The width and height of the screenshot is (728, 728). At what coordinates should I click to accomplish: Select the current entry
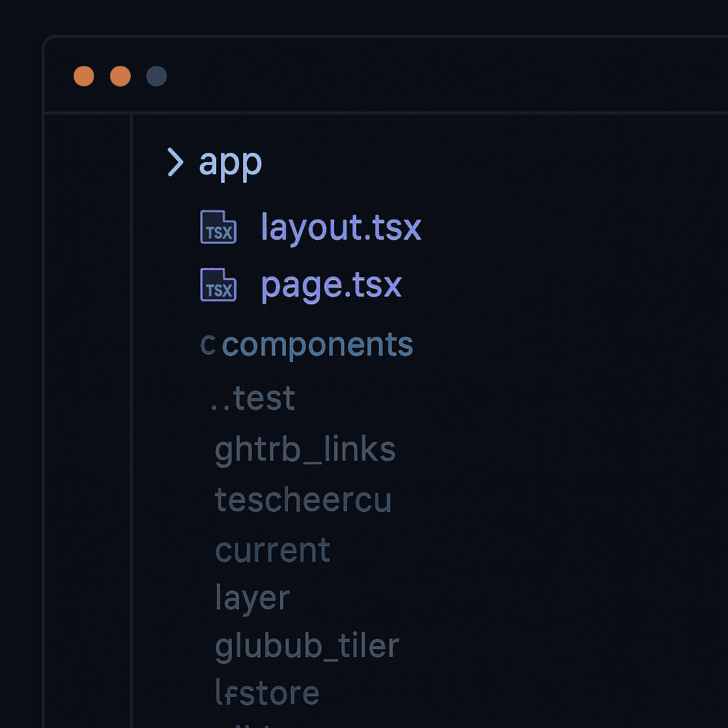coord(272,551)
